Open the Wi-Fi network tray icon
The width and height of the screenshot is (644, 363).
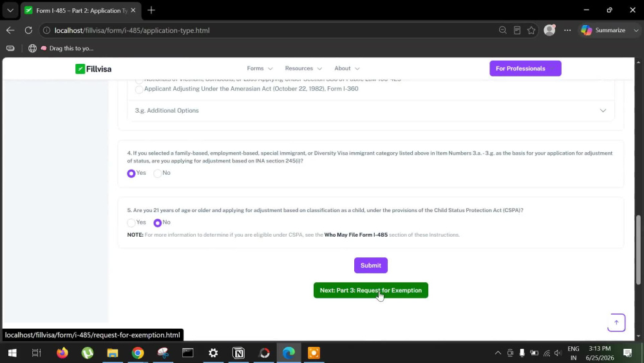(547, 353)
